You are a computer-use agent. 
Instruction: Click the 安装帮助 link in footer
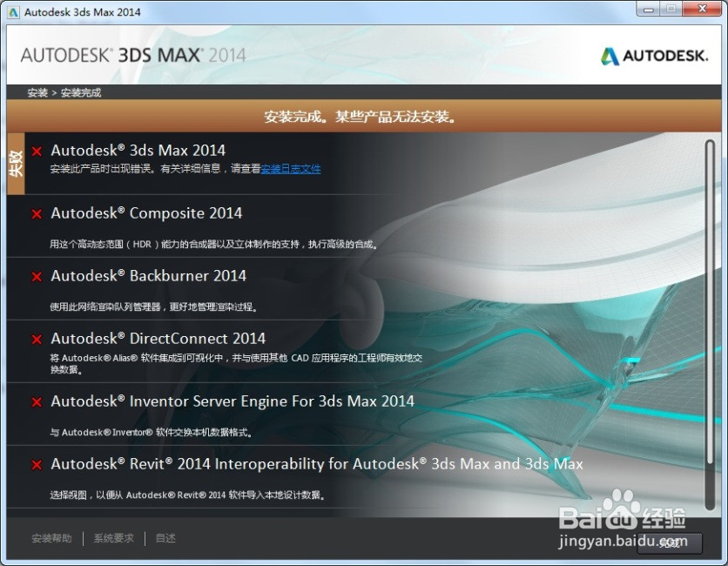coord(51,538)
